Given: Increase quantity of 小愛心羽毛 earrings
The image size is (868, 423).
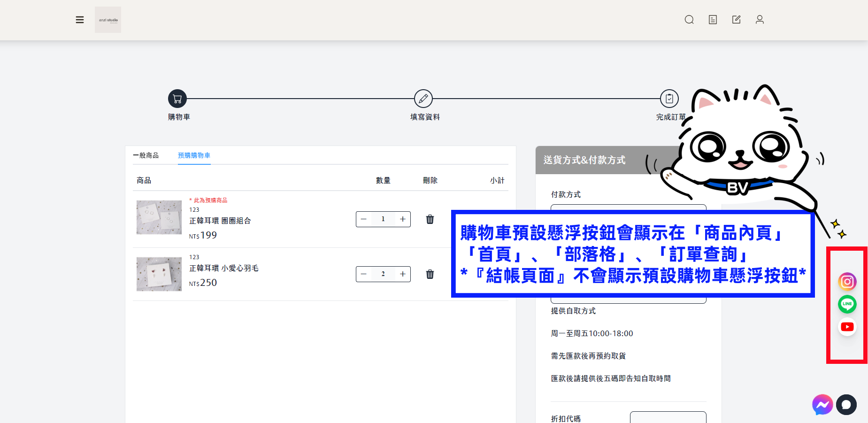Looking at the screenshot, I should coord(403,274).
